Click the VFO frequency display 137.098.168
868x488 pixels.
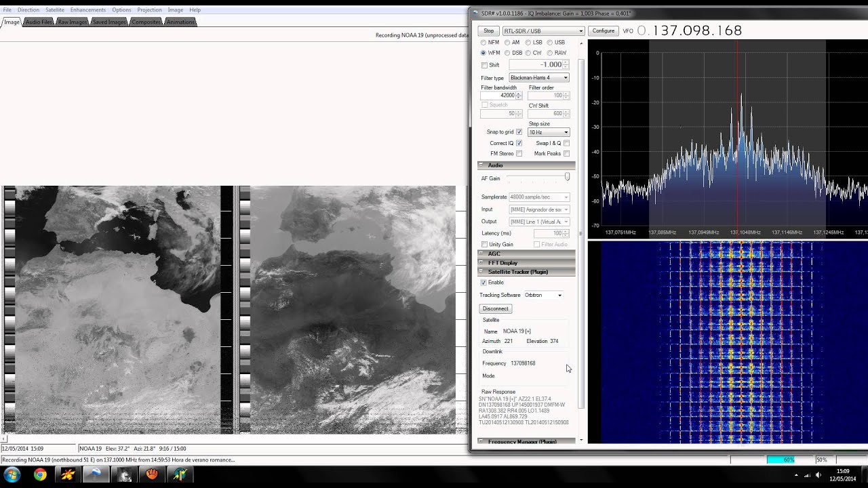[x=690, y=31]
